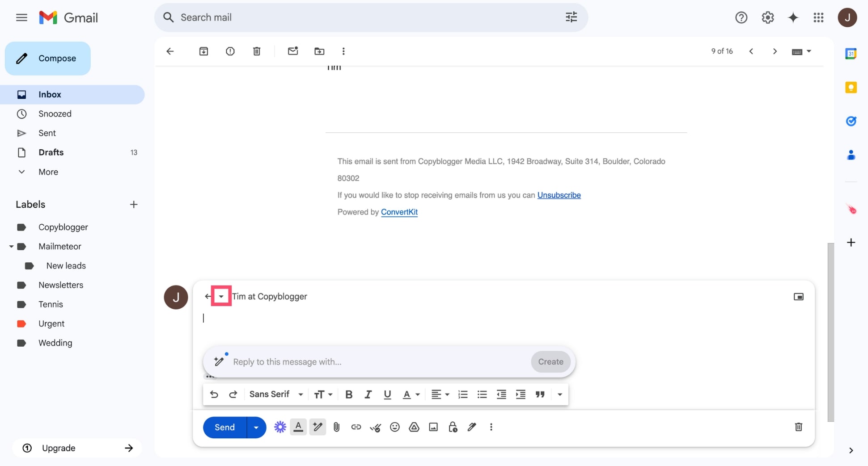Go to the older conversation

click(x=775, y=51)
